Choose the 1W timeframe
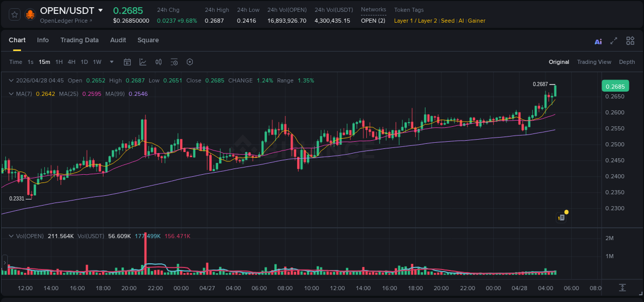 click(97, 62)
